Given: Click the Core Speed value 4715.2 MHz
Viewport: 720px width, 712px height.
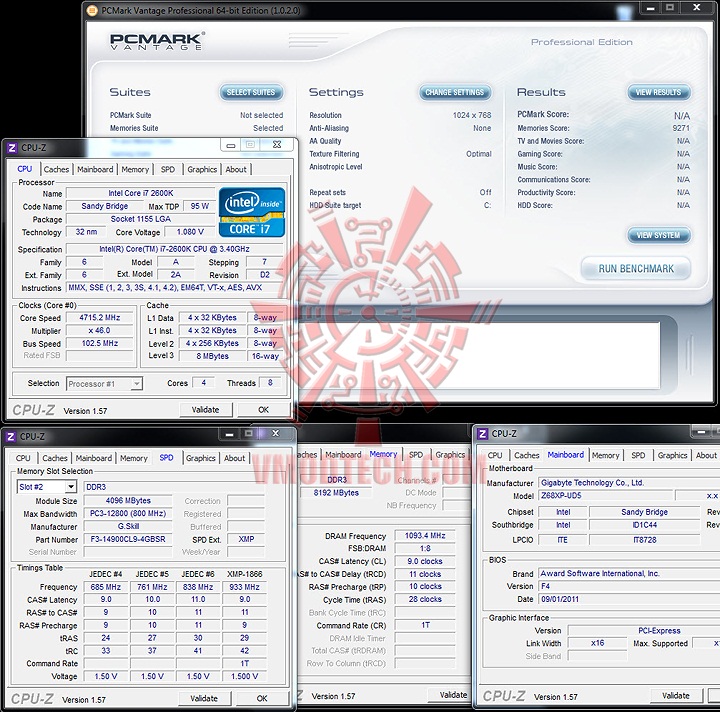Looking at the screenshot, I should [x=100, y=318].
